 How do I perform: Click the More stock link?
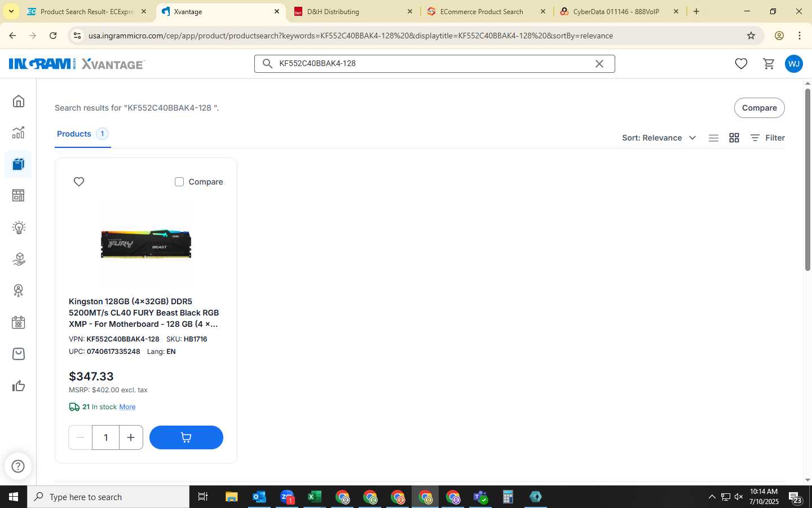(x=127, y=407)
